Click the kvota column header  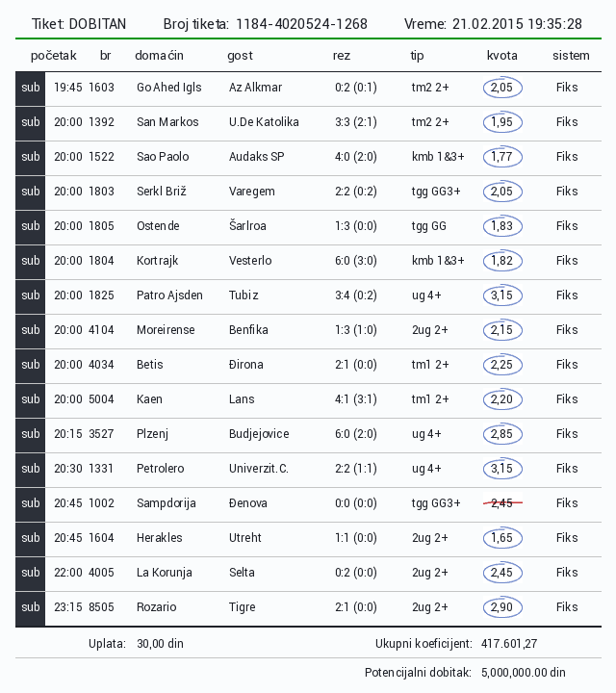point(501,56)
